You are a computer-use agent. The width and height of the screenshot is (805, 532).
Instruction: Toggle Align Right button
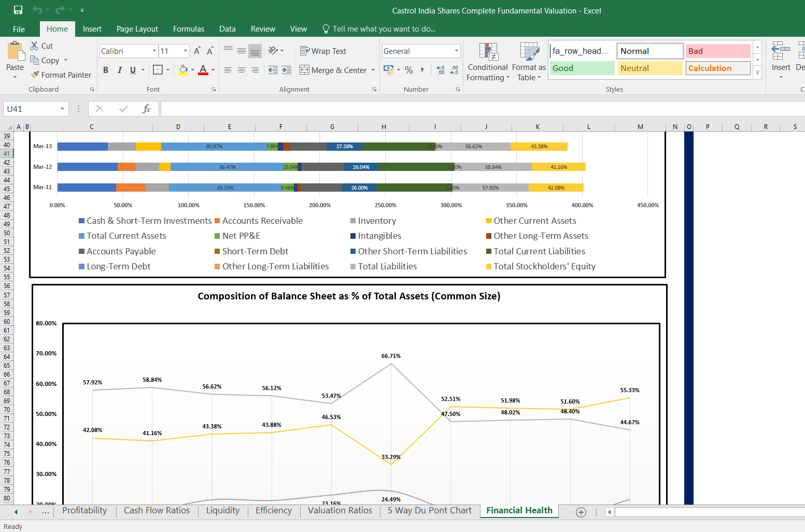pos(255,70)
